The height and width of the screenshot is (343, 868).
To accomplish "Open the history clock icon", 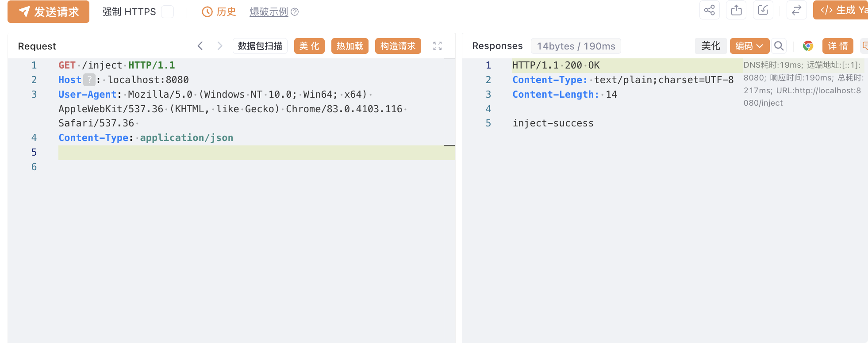I will pyautogui.click(x=207, y=12).
